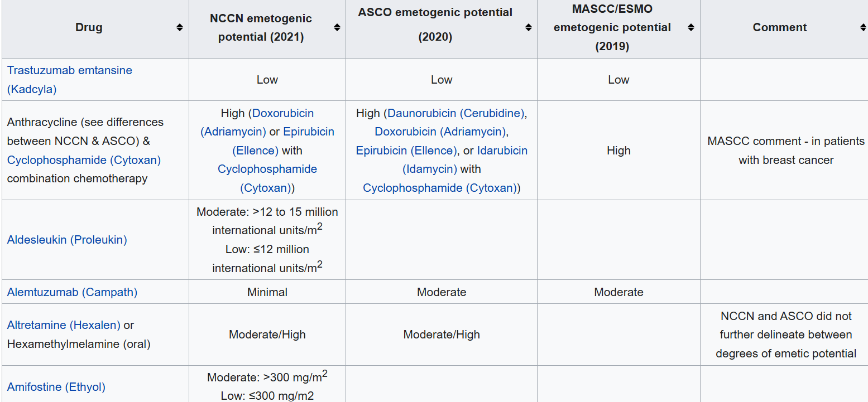The height and width of the screenshot is (402, 868).
Task: Click Cyclophosphamide (Cytoxan) in ASCO cell
Action: (439, 188)
